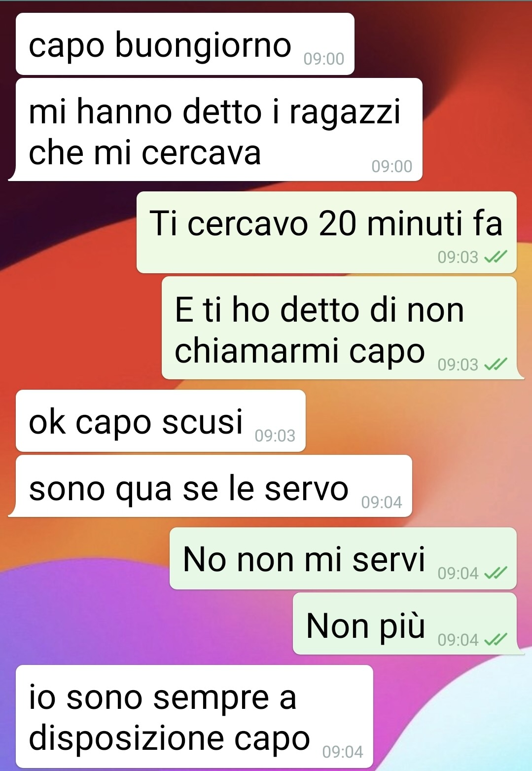The image size is (532, 771).
Task: Tap the double-check ticks on 'Ti cercavo 20 minuti fa'
Action: pyautogui.click(x=496, y=257)
